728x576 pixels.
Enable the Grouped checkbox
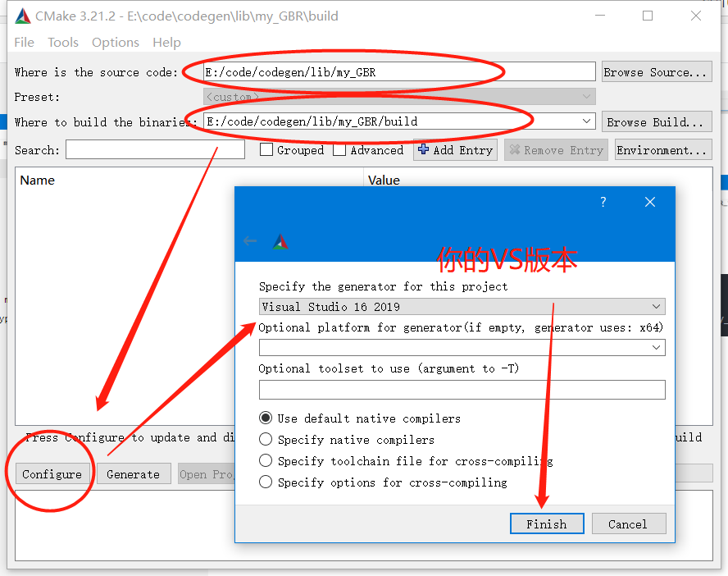[266, 150]
